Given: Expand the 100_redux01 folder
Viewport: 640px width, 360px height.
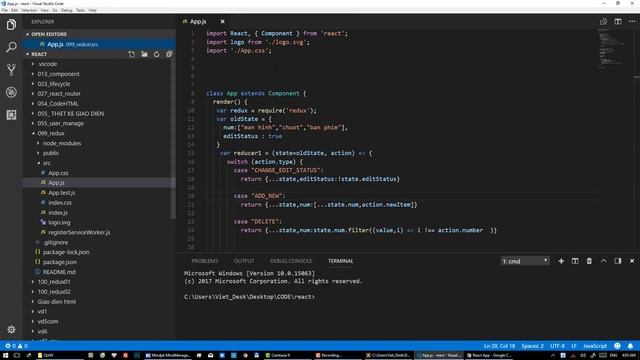Looking at the screenshot, I should click(x=54, y=282).
